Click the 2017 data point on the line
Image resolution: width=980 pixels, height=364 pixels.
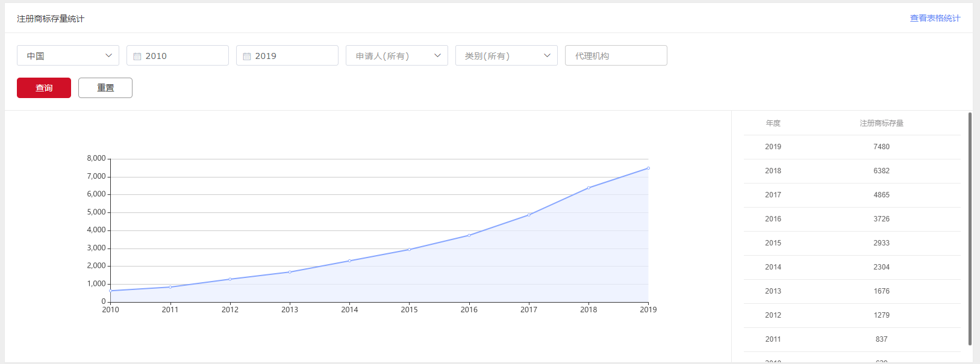point(529,215)
